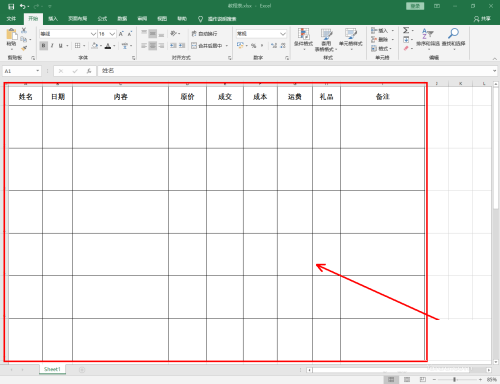Click the AutoSum sigma icon
This screenshot has height=384, width=500.
[x=406, y=30]
